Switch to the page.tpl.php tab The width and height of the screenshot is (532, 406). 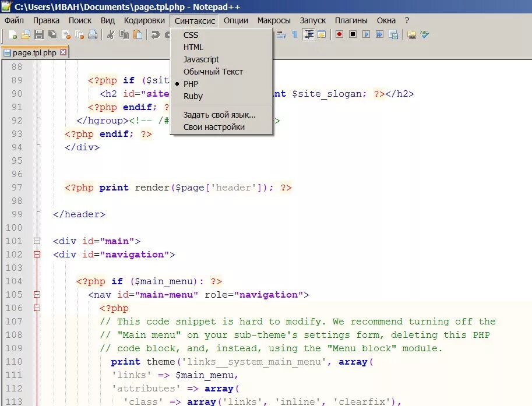(34, 52)
